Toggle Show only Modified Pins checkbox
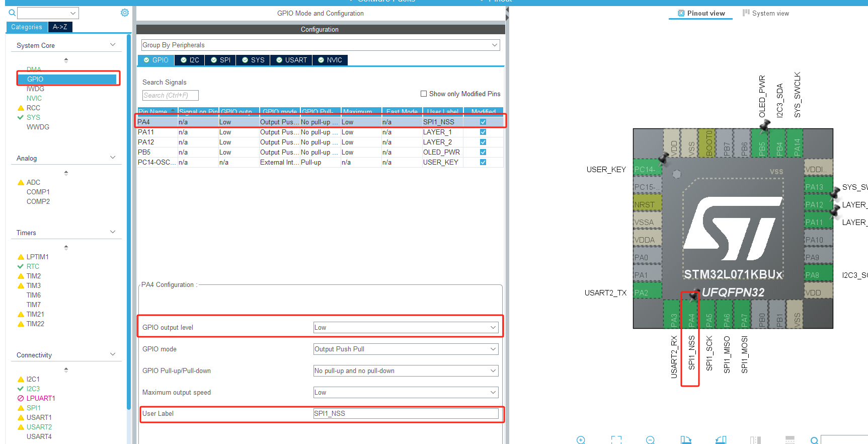The image size is (868, 444). [424, 94]
